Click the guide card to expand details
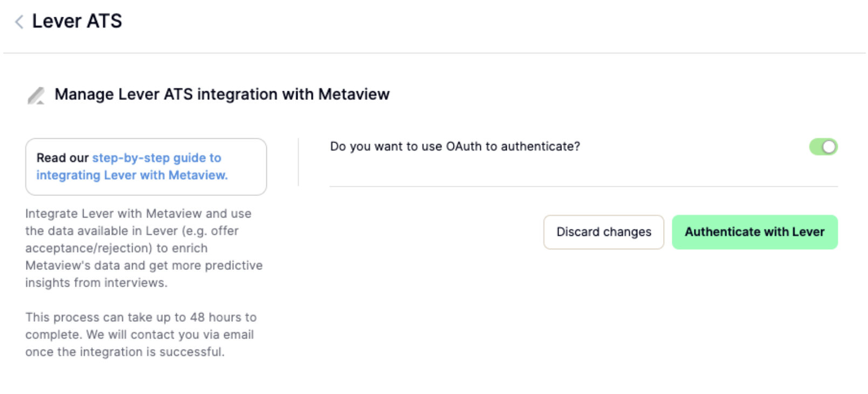The image size is (868, 394). coord(146,166)
